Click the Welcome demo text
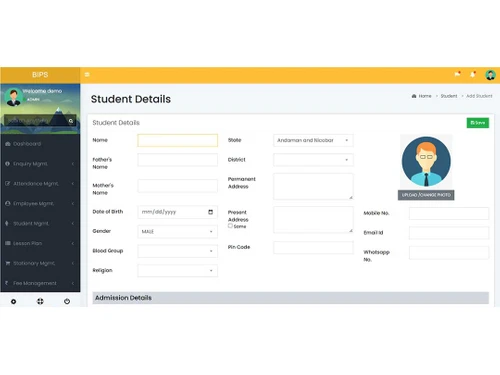Image resolution: width=500 pixels, height=375 pixels. tap(42, 91)
